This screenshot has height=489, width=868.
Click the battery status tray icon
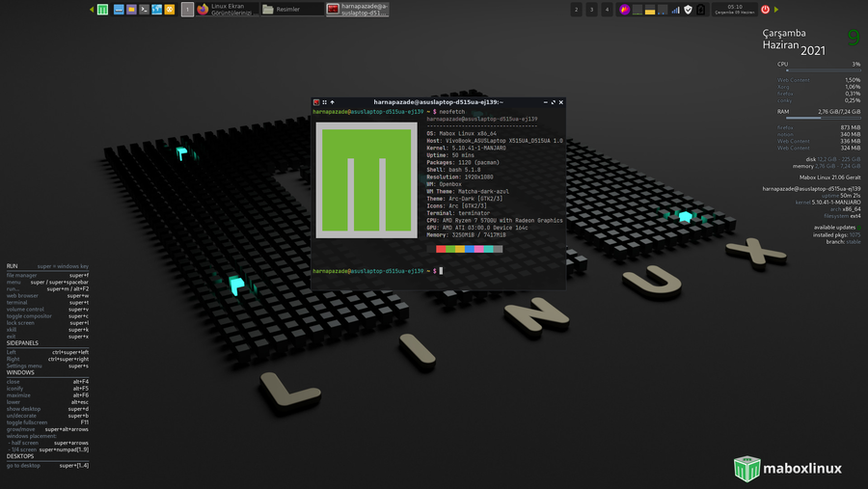701,10
